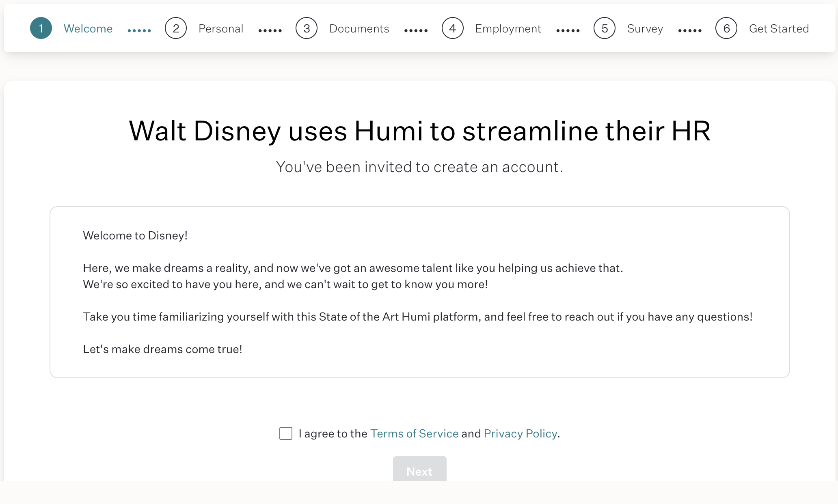Click the 'Take you time familiarizing yourself' sentence
This screenshot has width=838, height=504.
(418, 317)
